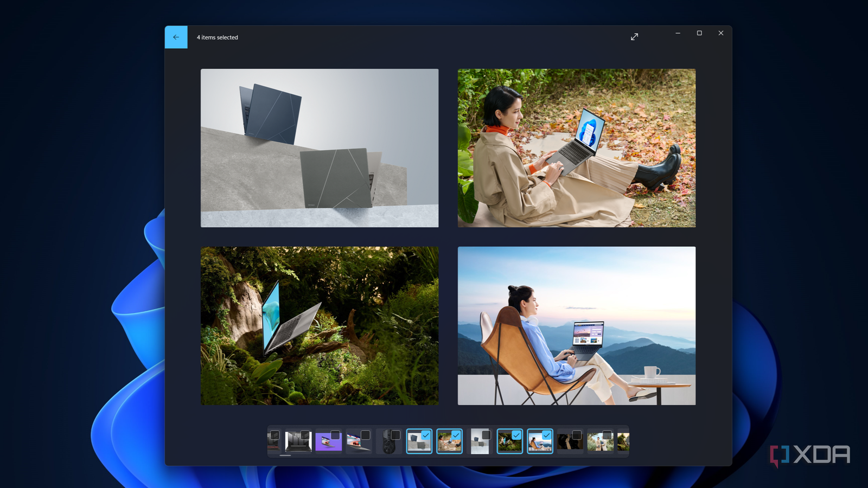
Task: Open the laptop floating in forest photo
Action: coord(319,325)
